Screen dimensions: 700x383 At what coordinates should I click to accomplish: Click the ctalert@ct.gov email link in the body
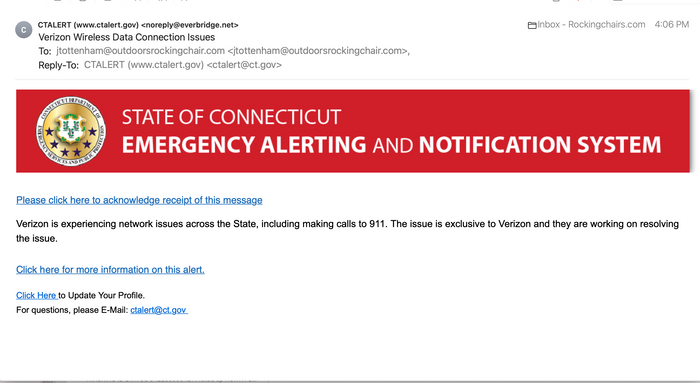coord(158,310)
